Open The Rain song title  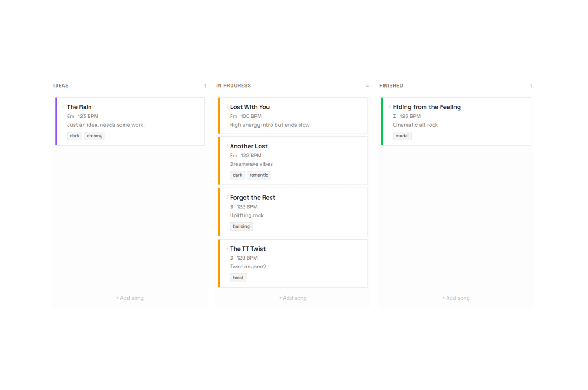pos(79,107)
